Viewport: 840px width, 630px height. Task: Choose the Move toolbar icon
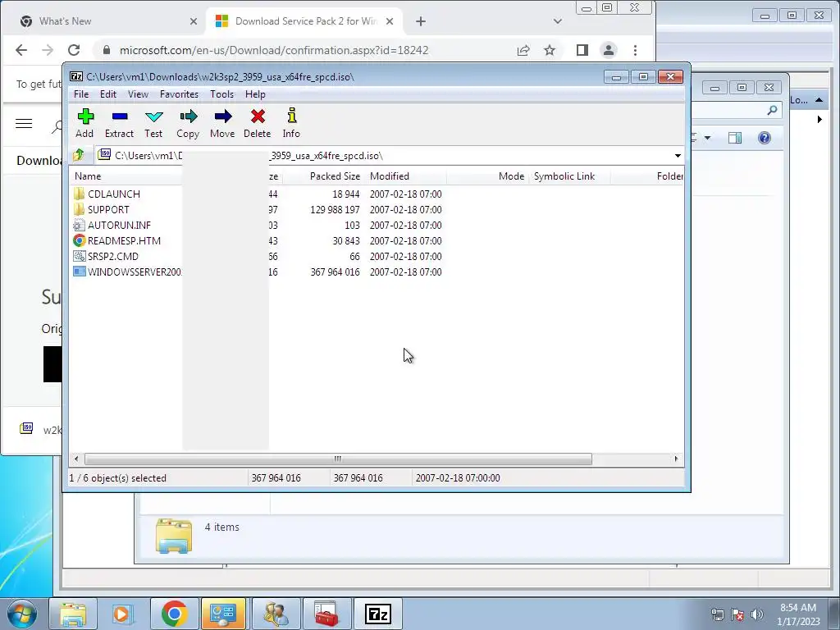(222, 123)
